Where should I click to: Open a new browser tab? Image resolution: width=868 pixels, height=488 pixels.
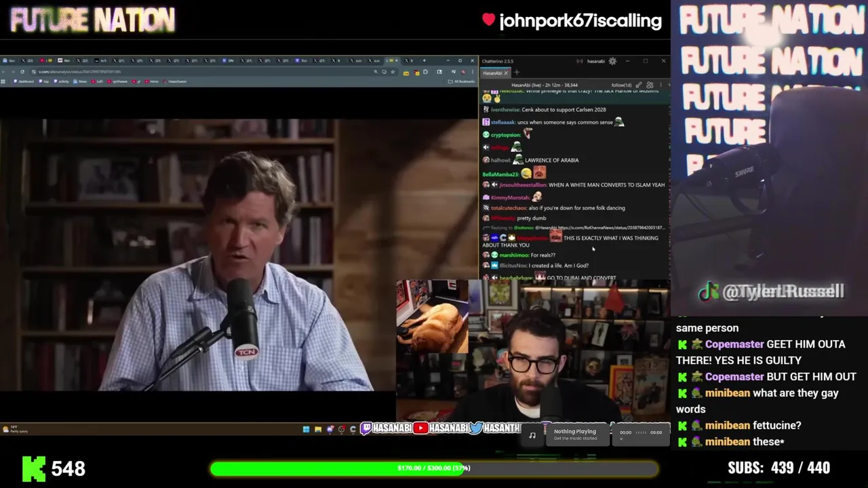[425, 60]
